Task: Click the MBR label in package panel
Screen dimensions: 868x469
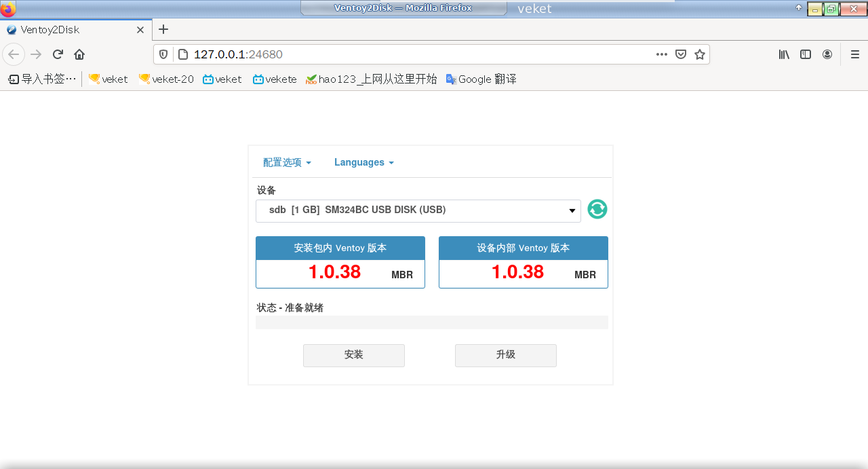Action: 402,275
